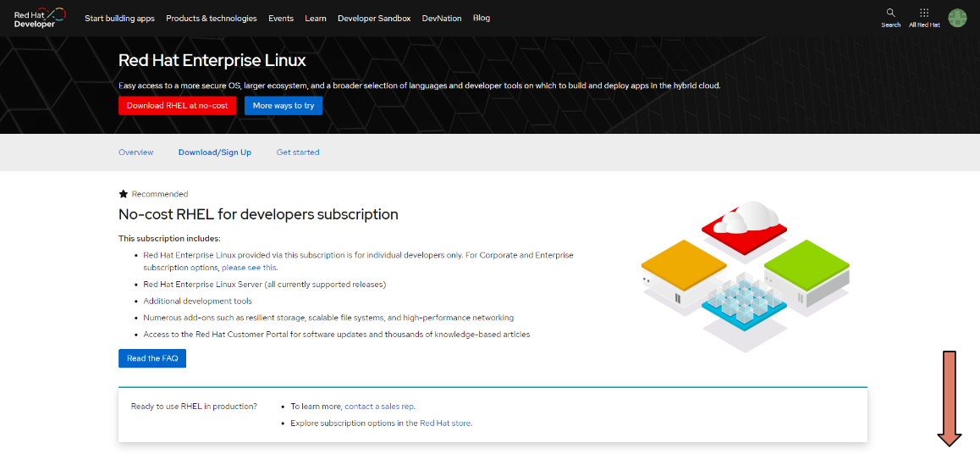Open Start building apps menu
The image size is (980, 454).
click(x=119, y=18)
